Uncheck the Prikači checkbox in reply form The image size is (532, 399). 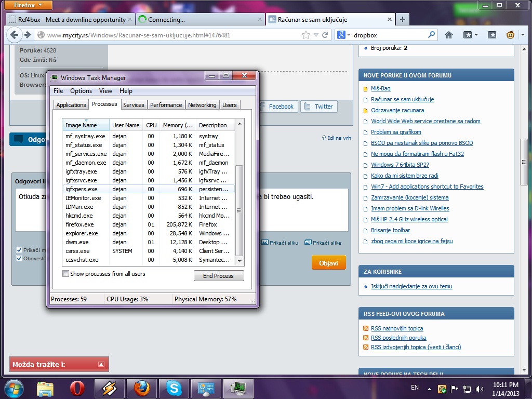(x=19, y=250)
